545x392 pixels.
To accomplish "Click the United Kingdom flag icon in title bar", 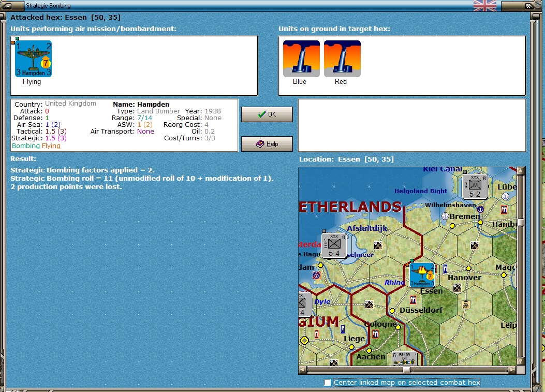I will click(485, 6).
